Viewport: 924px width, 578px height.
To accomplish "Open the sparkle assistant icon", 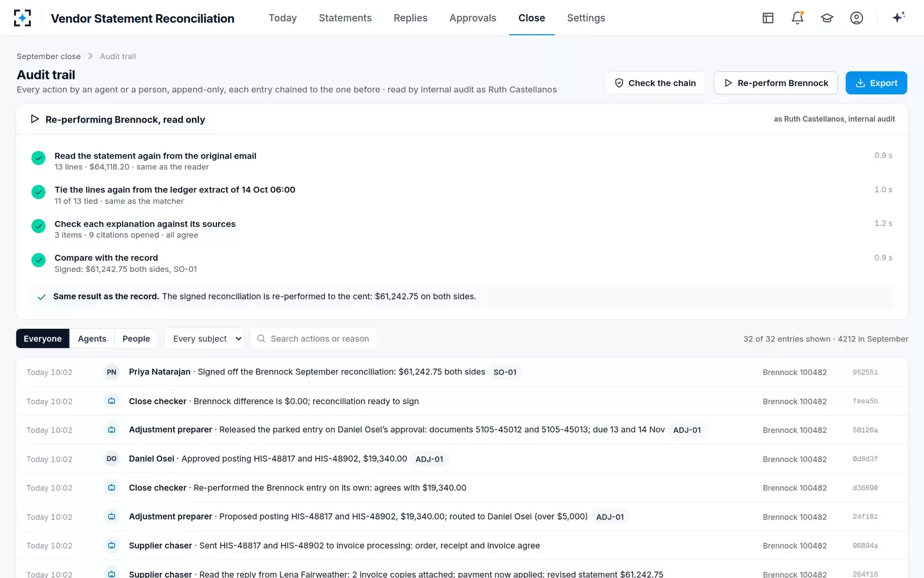I will click(898, 17).
